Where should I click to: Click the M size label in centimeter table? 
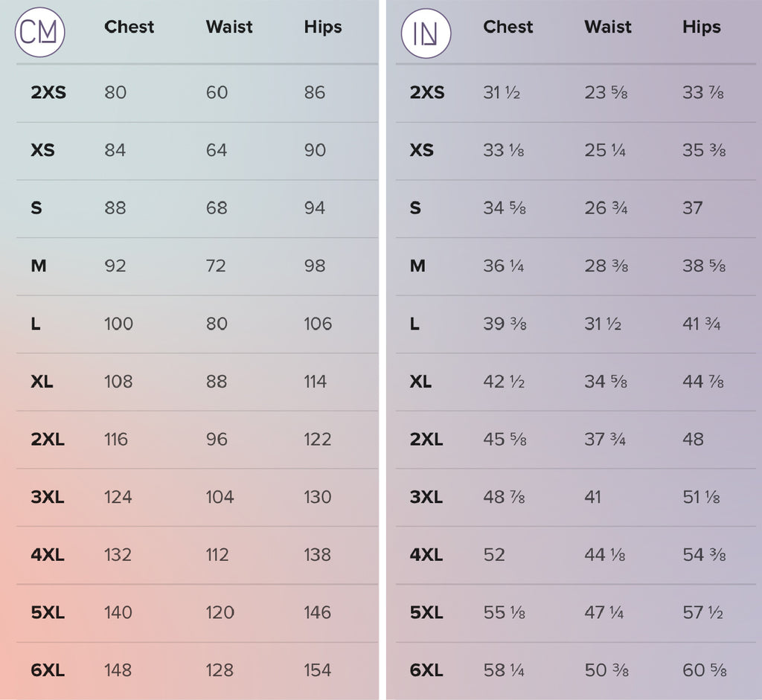[x=39, y=266]
